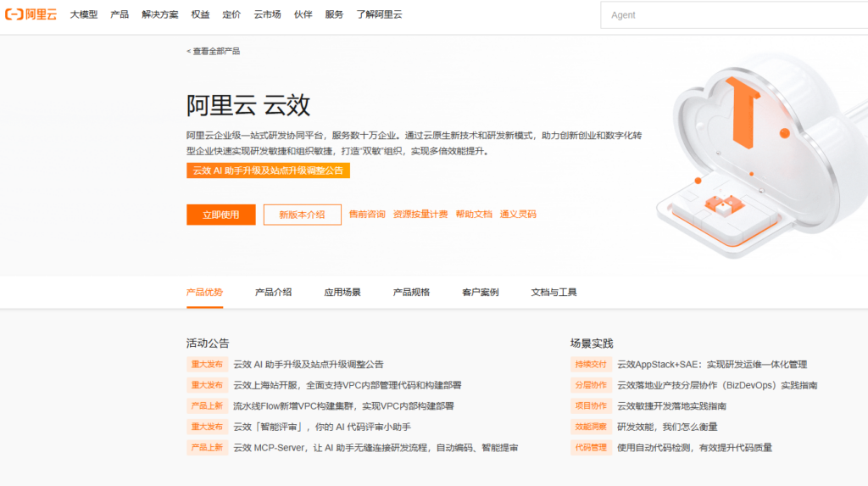
Task: Open the 定价 menu item
Action: click(x=231, y=14)
